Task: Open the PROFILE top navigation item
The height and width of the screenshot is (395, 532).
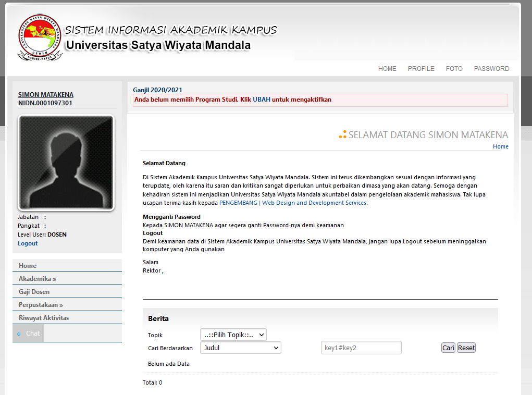Action: tap(421, 69)
